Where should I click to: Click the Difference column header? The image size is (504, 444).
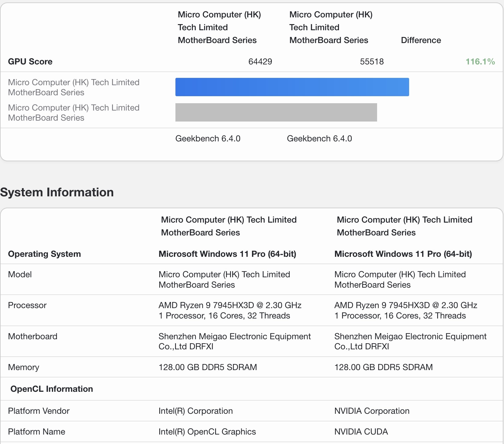pyautogui.click(x=421, y=40)
